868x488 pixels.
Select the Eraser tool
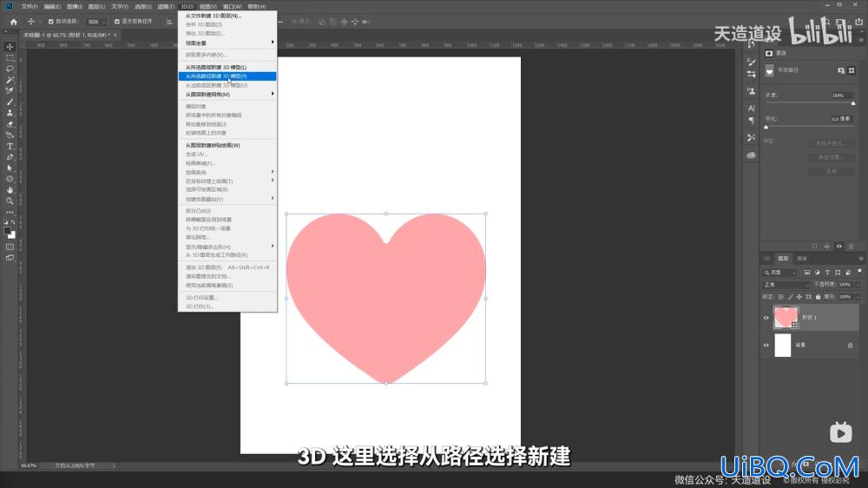pos(10,124)
